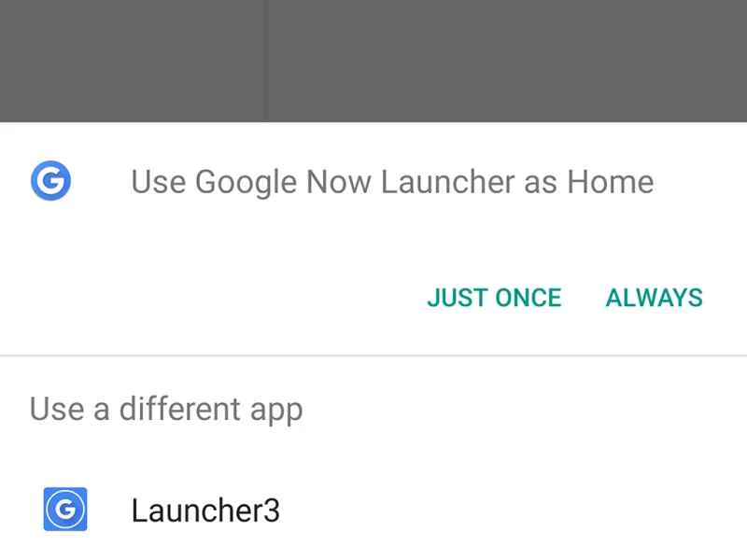Choose JUST ONCE for the home app
Viewport: 747px width, 560px height.
[x=495, y=298]
